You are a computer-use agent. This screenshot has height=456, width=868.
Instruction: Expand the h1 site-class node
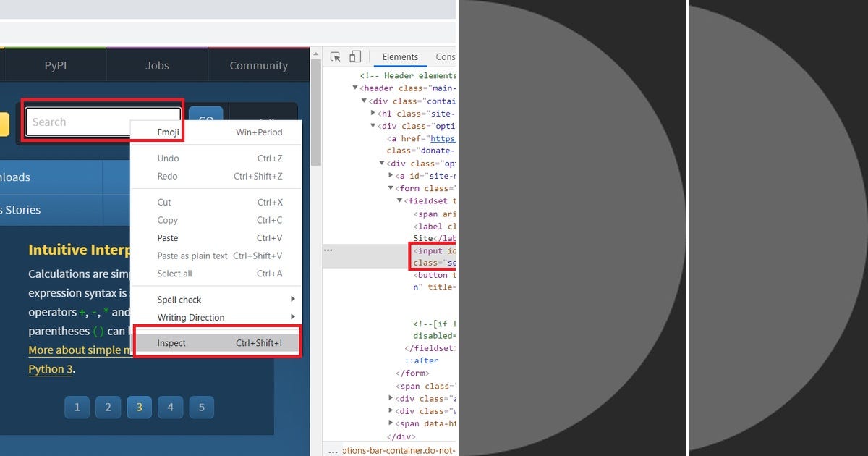point(373,113)
